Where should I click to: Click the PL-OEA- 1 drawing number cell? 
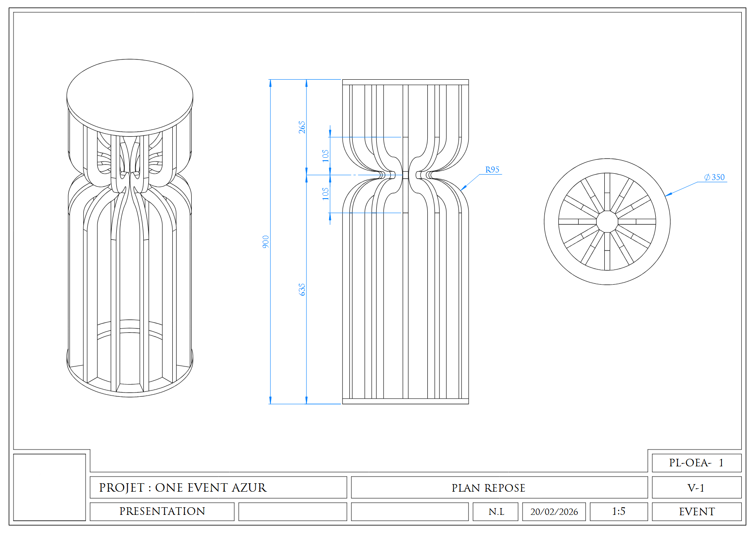pos(696,463)
